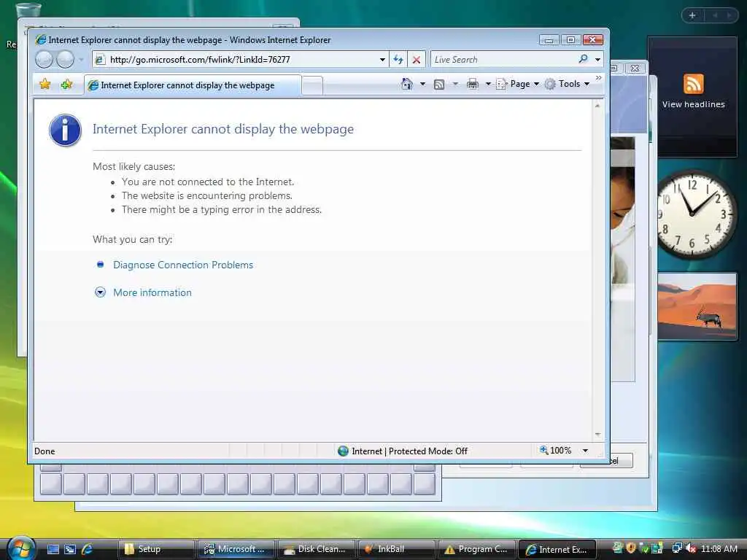The width and height of the screenshot is (747, 560).
Task: Open the Tools menu
Action: [x=568, y=84]
